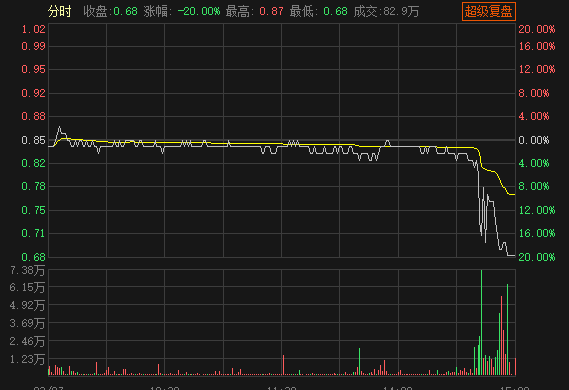Select the 分时 chart tab label

[60, 12]
